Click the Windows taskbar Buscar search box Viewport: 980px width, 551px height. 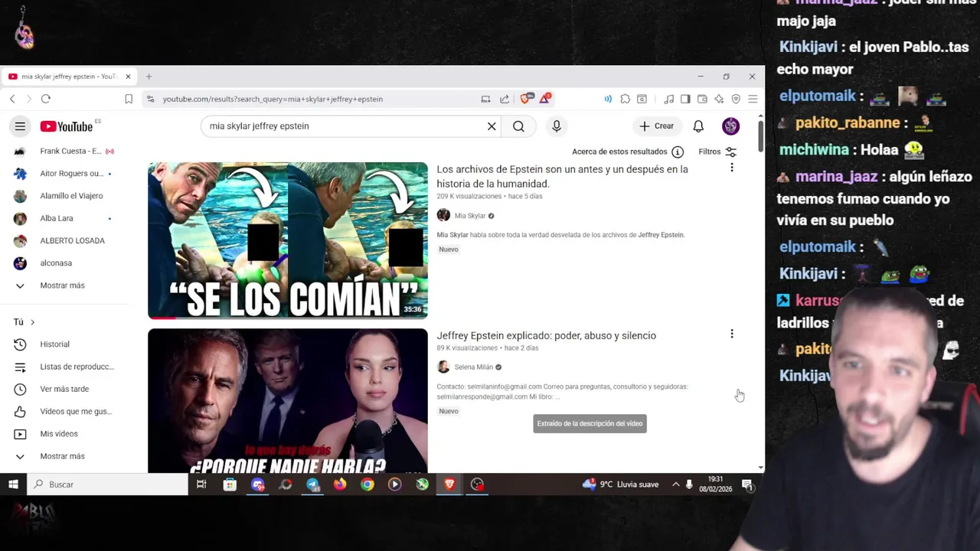107,484
